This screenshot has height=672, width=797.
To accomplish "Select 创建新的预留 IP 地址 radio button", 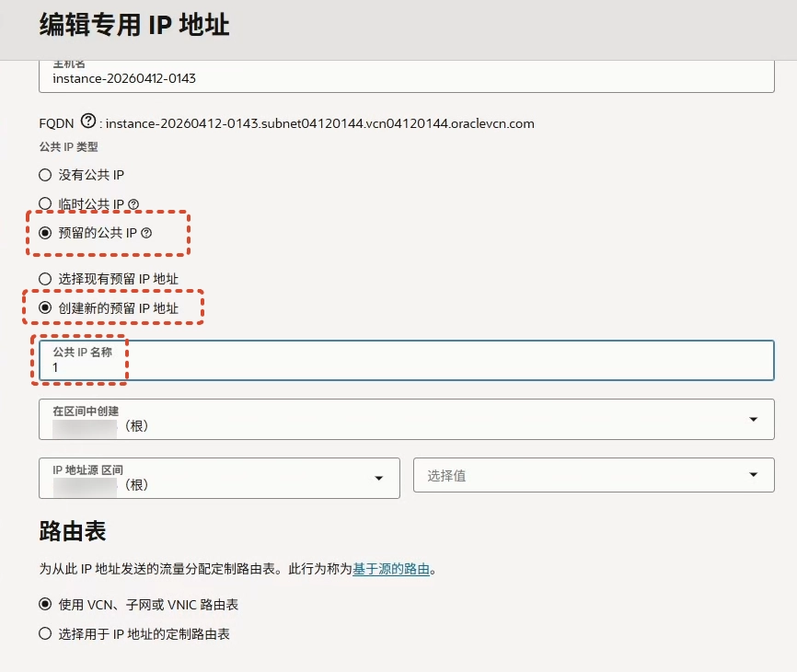I will point(45,308).
